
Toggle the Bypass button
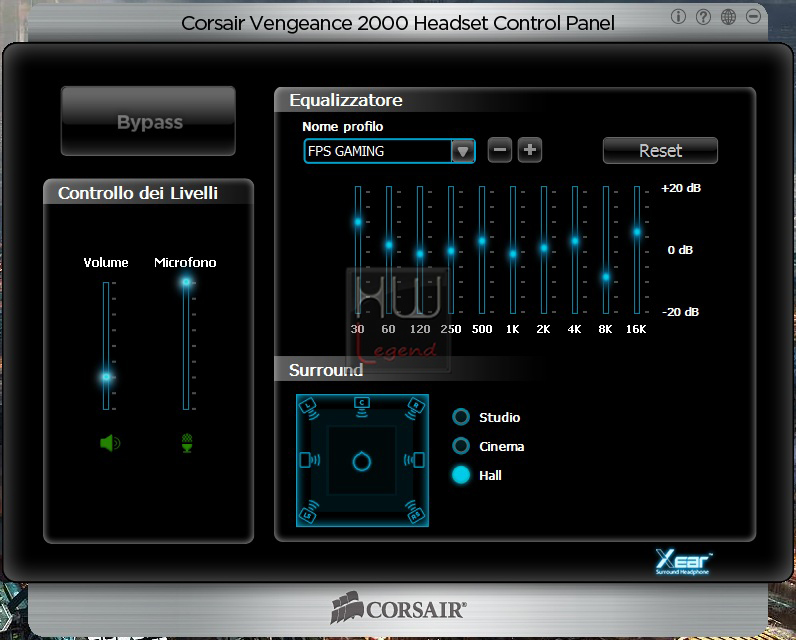(x=148, y=121)
